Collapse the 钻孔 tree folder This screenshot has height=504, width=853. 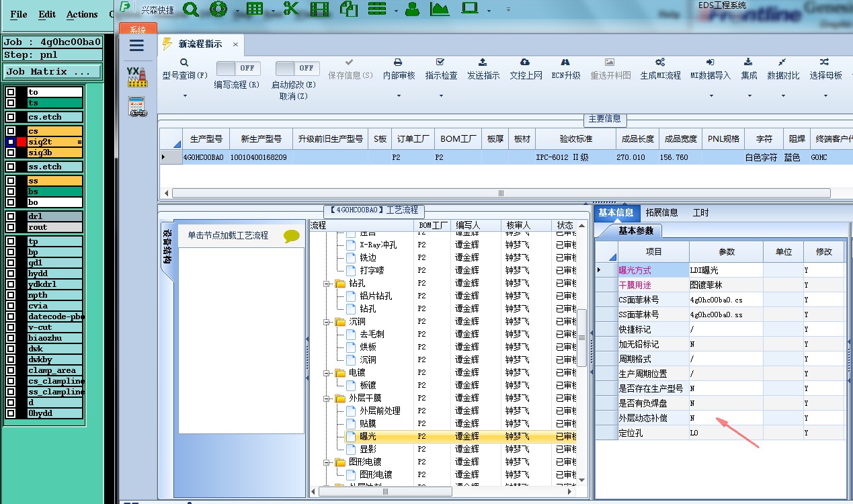coord(327,284)
